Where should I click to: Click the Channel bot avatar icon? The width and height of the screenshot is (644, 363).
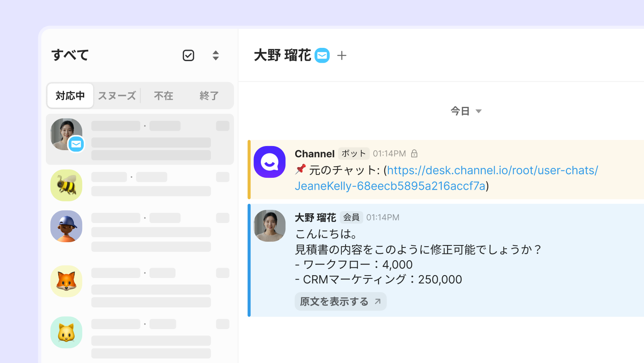270,162
